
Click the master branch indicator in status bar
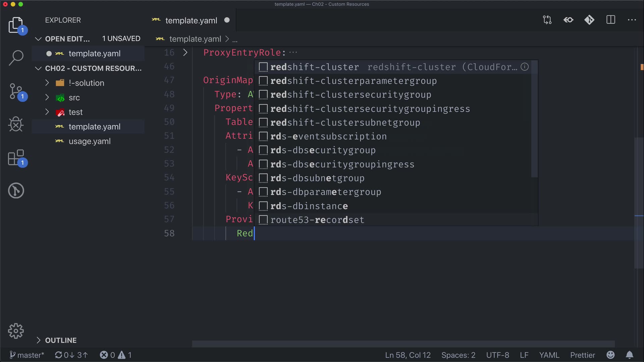pyautogui.click(x=27, y=355)
